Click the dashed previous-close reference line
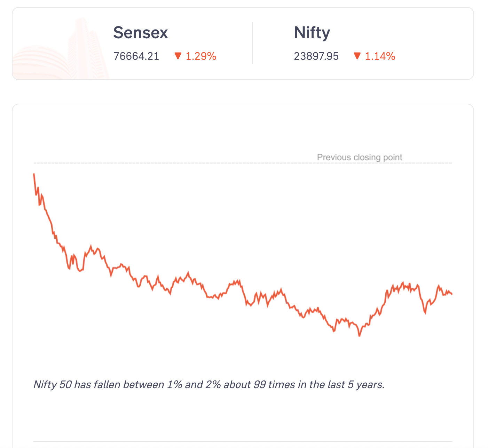The image size is (488, 448). click(174, 163)
